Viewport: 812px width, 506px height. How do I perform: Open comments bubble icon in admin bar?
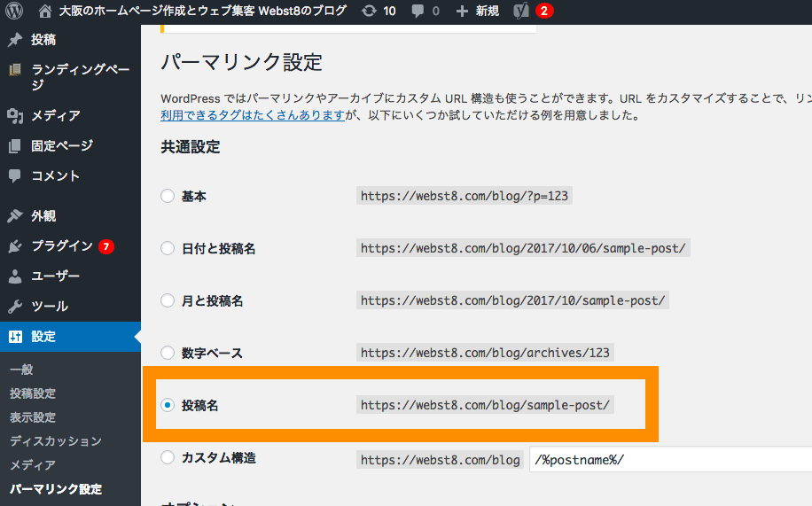418,11
